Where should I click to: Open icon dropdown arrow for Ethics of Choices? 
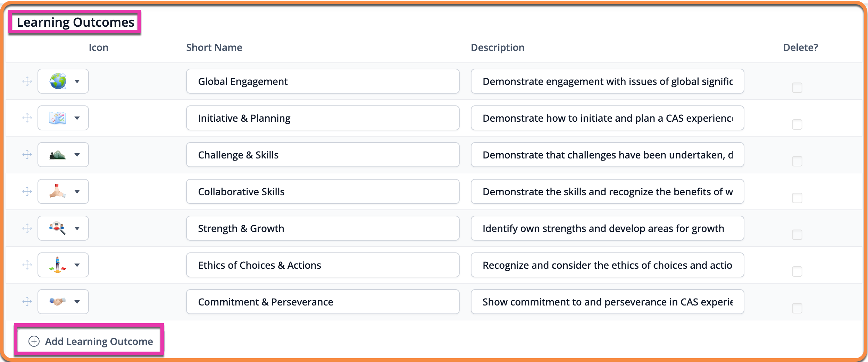pyautogui.click(x=77, y=265)
